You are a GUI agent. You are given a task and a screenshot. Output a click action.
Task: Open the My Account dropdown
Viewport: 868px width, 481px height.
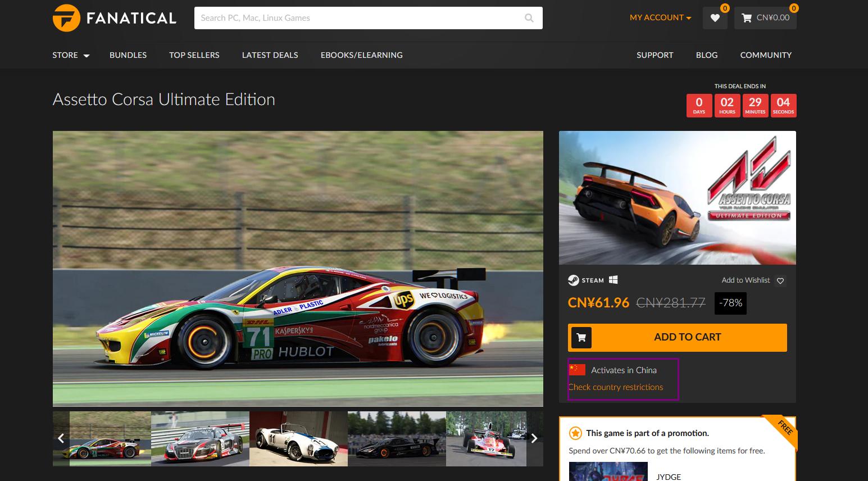click(x=660, y=17)
